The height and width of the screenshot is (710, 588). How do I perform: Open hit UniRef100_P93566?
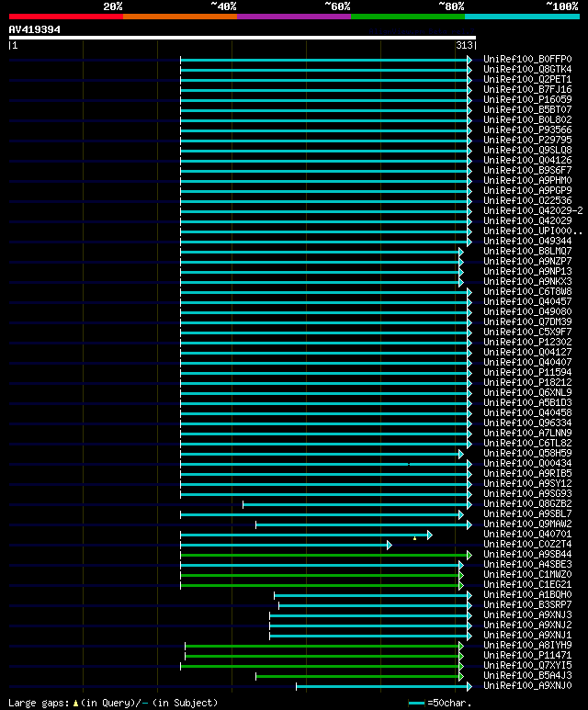(x=527, y=130)
